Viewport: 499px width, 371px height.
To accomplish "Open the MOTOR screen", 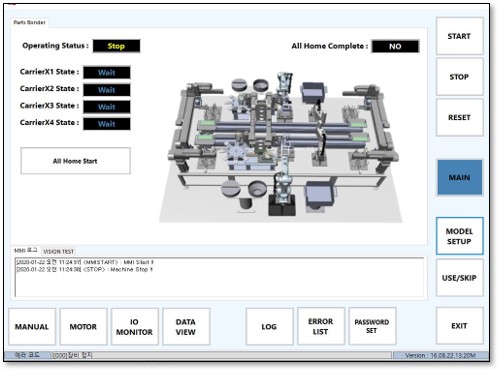I will pos(83,326).
